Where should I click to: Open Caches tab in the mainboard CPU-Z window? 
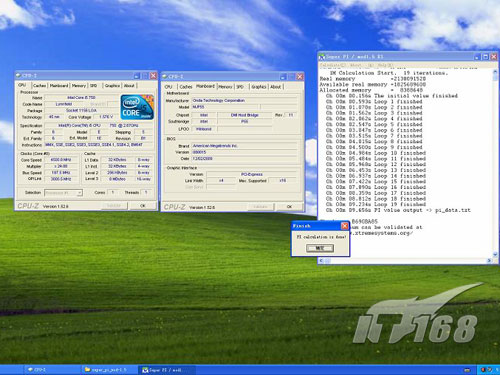(186, 87)
